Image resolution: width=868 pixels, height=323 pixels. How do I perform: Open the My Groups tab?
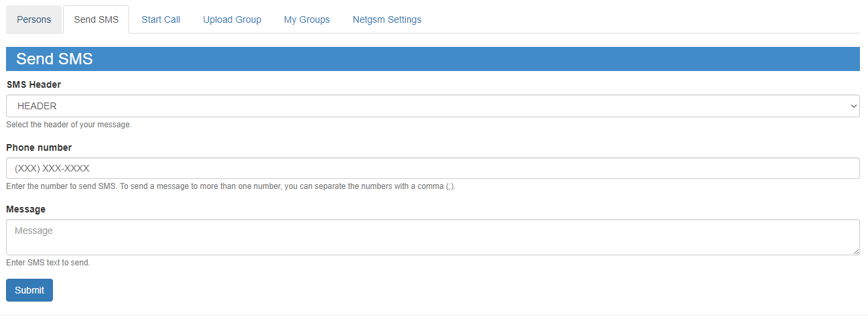point(307,19)
